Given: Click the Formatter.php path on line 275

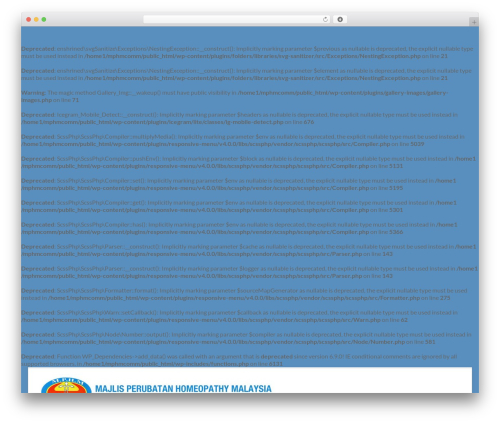Looking at the screenshot, I should [x=234, y=298].
